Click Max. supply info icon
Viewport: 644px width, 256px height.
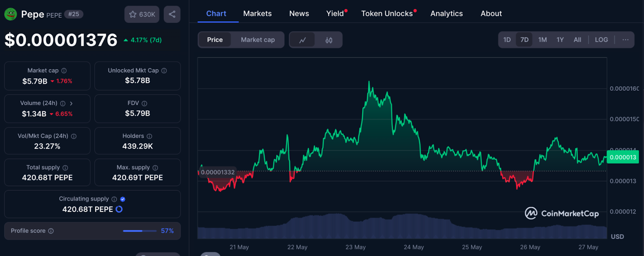[155, 168]
